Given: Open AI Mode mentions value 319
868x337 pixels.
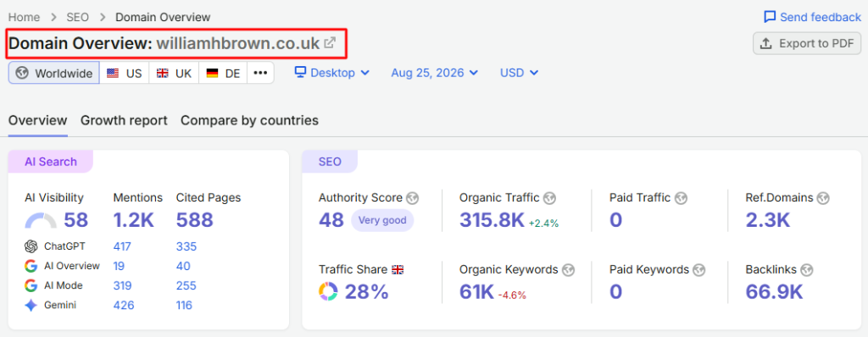Looking at the screenshot, I should [x=122, y=285].
